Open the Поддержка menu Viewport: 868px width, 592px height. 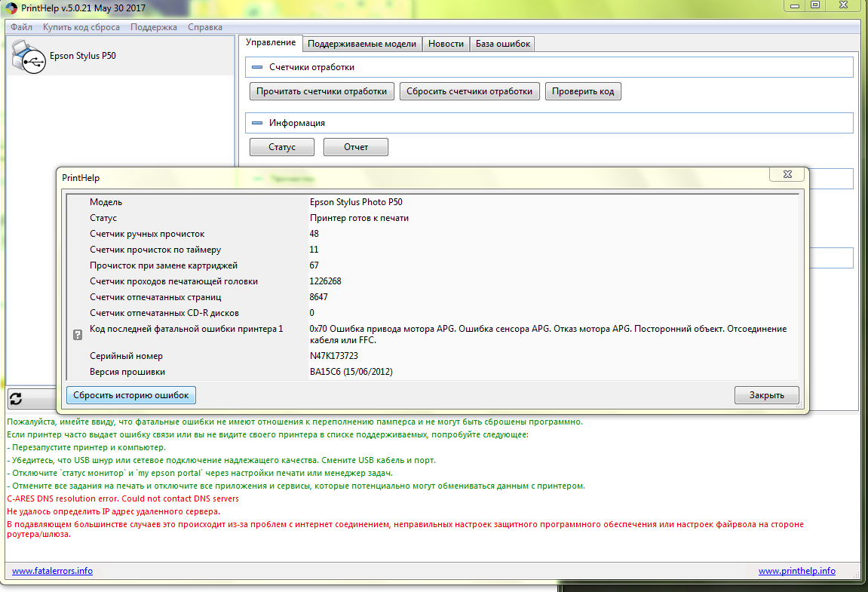click(154, 27)
